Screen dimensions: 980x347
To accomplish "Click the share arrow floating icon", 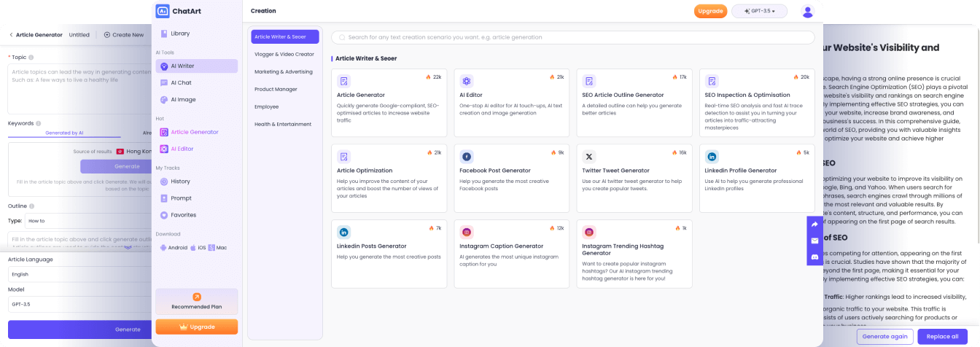I will (814, 225).
